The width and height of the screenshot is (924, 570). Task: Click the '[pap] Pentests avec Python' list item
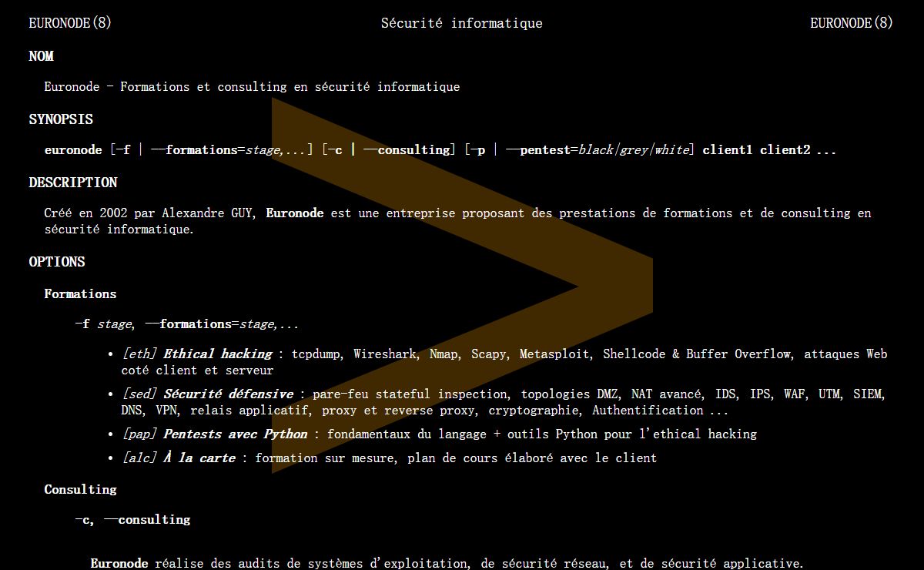pos(439,434)
